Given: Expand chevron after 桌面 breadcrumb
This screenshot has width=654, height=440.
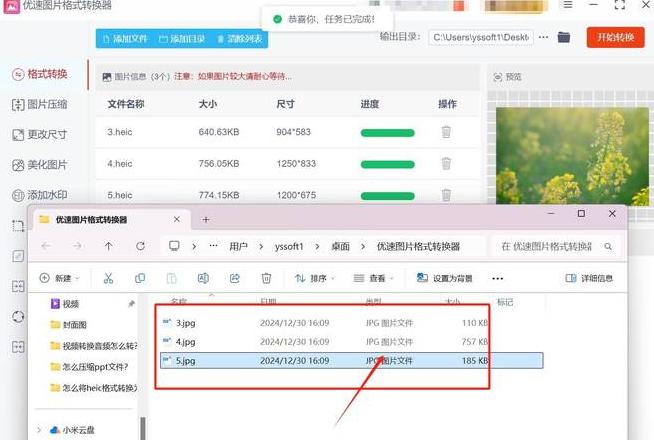Looking at the screenshot, I should click(x=363, y=246).
